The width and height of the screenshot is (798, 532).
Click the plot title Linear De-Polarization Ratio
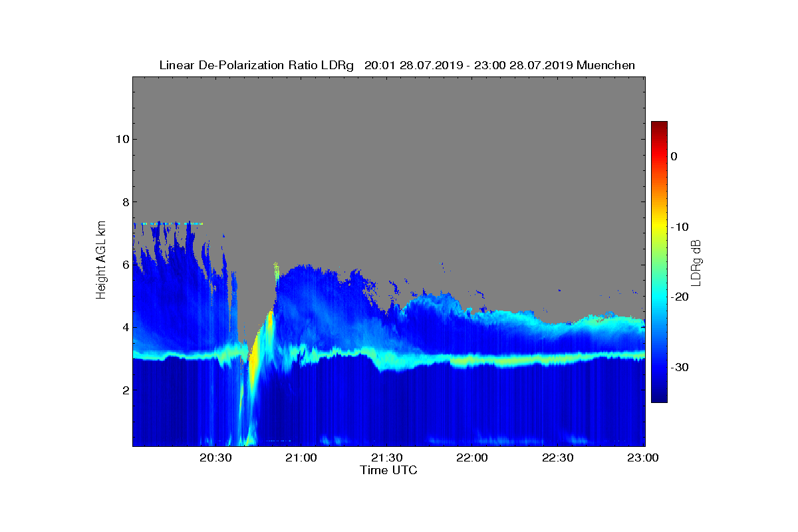pos(397,65)
